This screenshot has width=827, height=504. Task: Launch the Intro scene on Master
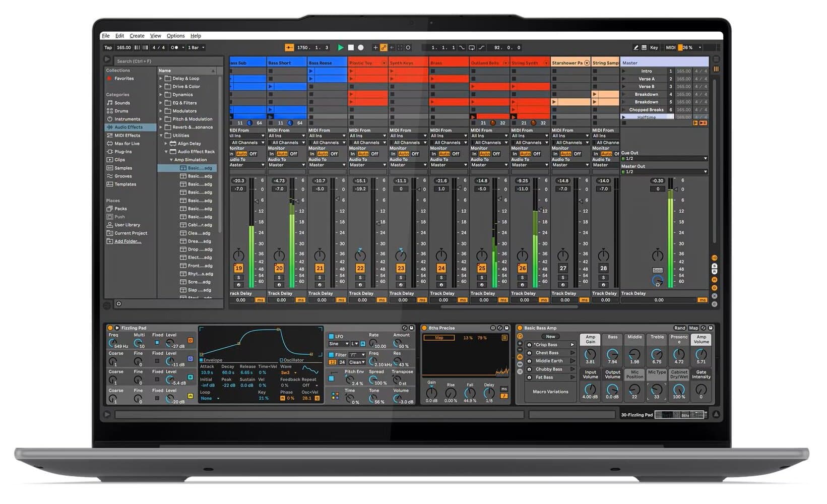point(623,71)
